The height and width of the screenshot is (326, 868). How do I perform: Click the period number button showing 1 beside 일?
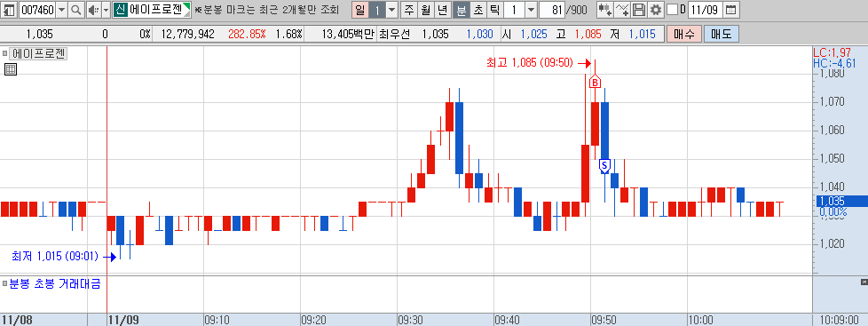(x=377, y=10)
